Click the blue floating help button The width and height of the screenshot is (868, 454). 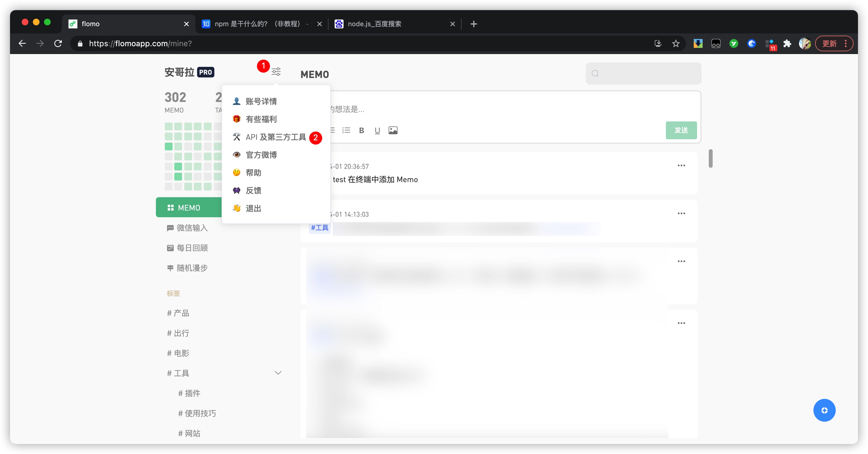coord(824,410)
